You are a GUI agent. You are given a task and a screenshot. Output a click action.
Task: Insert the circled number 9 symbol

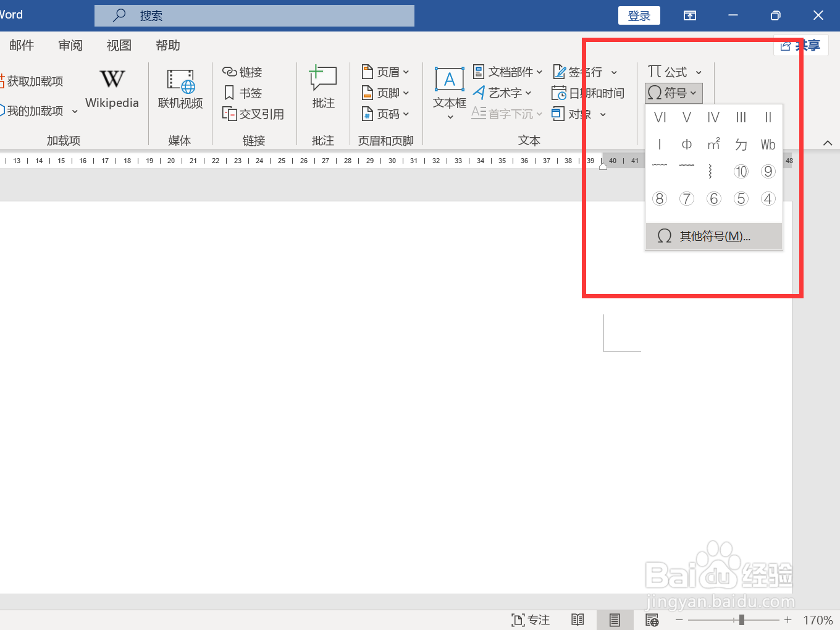tap(768, 172)
